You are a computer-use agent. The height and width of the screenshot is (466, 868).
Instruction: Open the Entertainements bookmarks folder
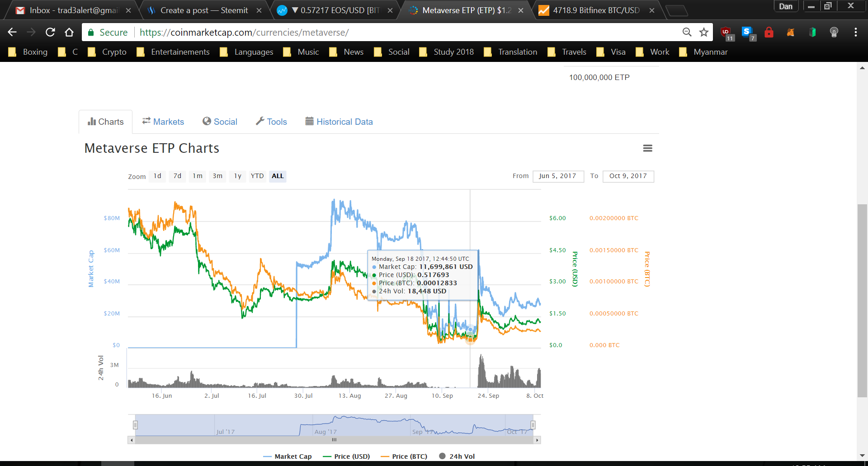[x=173, y=52]
